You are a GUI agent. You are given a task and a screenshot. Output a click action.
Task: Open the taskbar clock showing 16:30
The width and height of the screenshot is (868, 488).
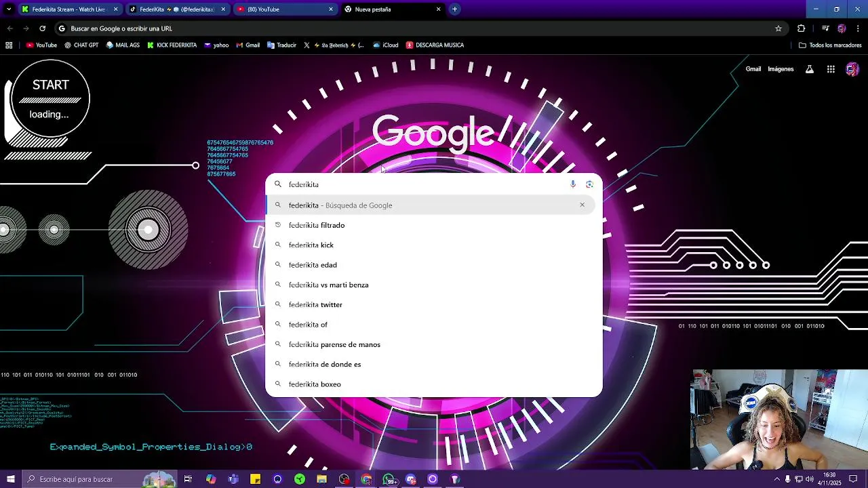click(x=829, y=479)
